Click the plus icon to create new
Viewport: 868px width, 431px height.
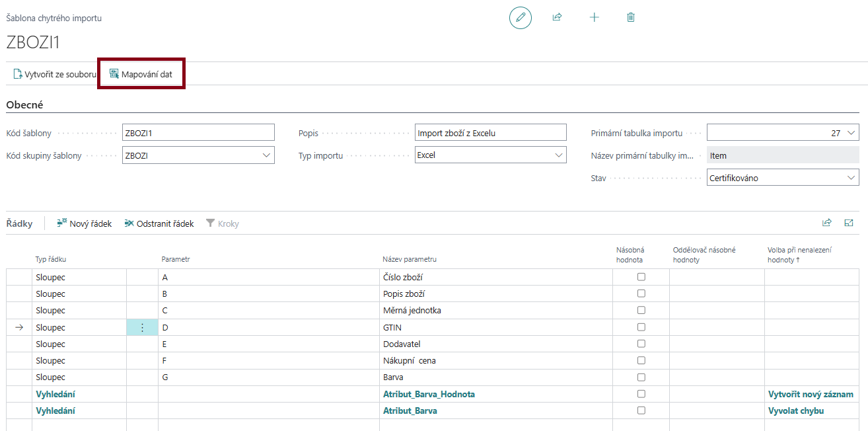(x=594, y=18)
